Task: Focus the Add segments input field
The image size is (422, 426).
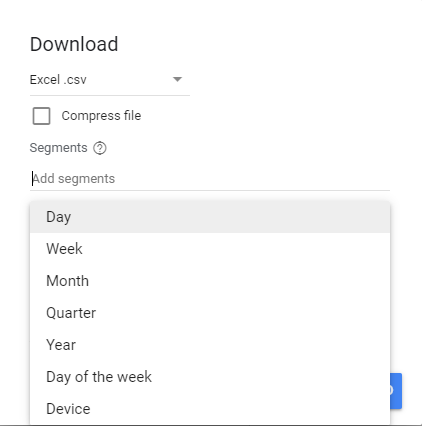Action: [210, 179]
